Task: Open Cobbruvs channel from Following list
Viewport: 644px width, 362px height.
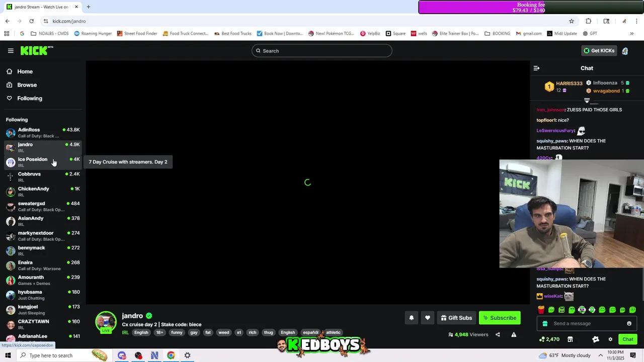Action: click(42, 177)
